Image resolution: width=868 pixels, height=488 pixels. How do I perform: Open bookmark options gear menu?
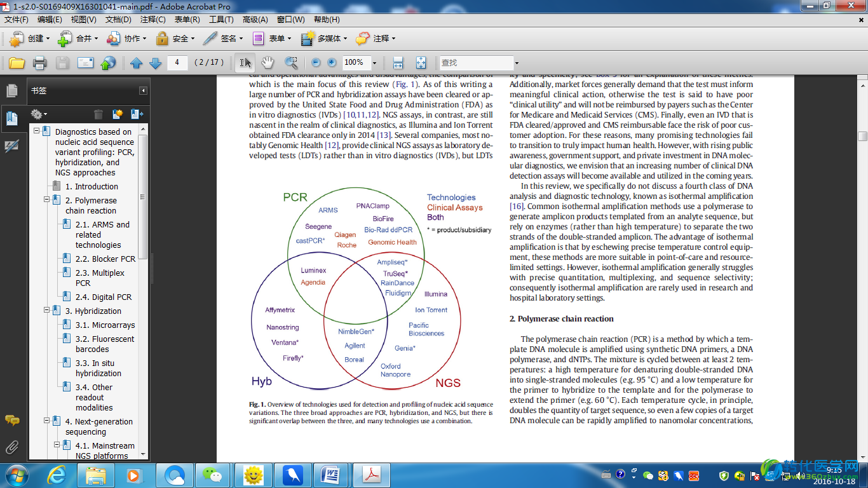pos(39,114)
